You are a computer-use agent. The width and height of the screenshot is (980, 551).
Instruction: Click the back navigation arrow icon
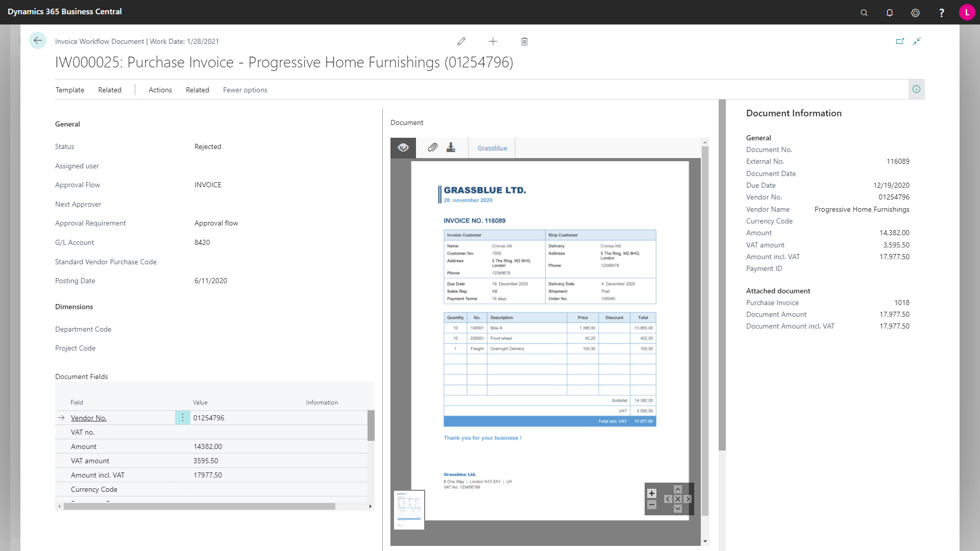(x=39, y=41)
